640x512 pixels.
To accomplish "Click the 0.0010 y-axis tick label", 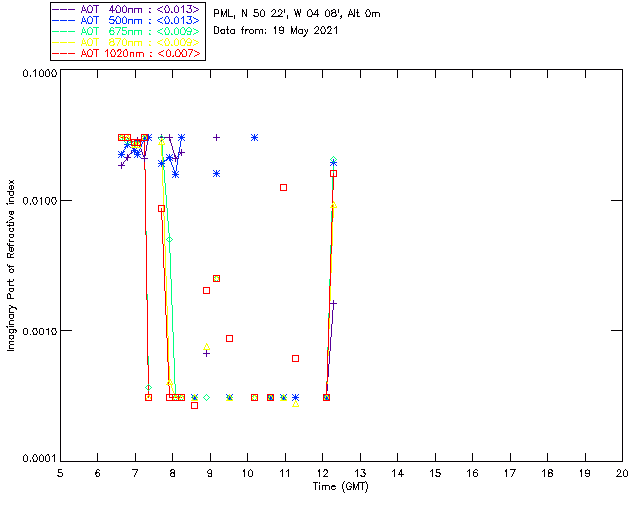I will (x=40, y=331).
